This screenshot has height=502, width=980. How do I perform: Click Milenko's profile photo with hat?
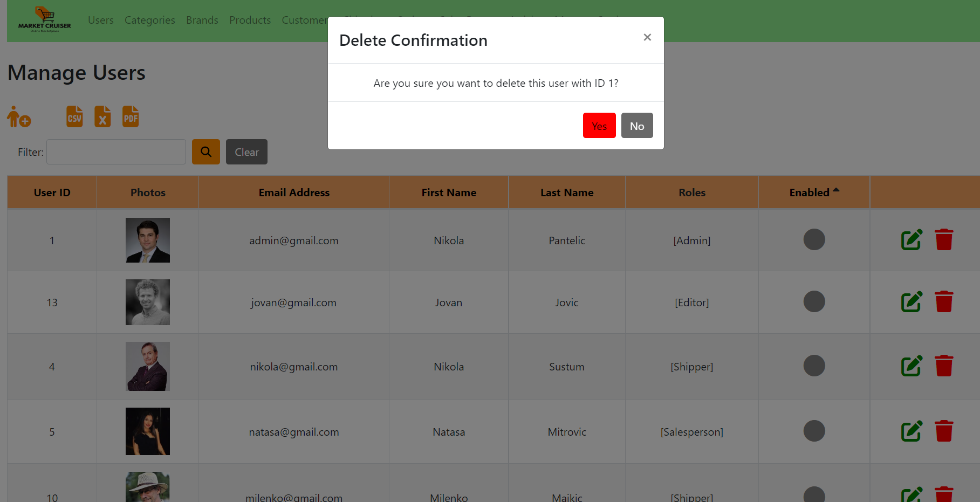point(148,487)
